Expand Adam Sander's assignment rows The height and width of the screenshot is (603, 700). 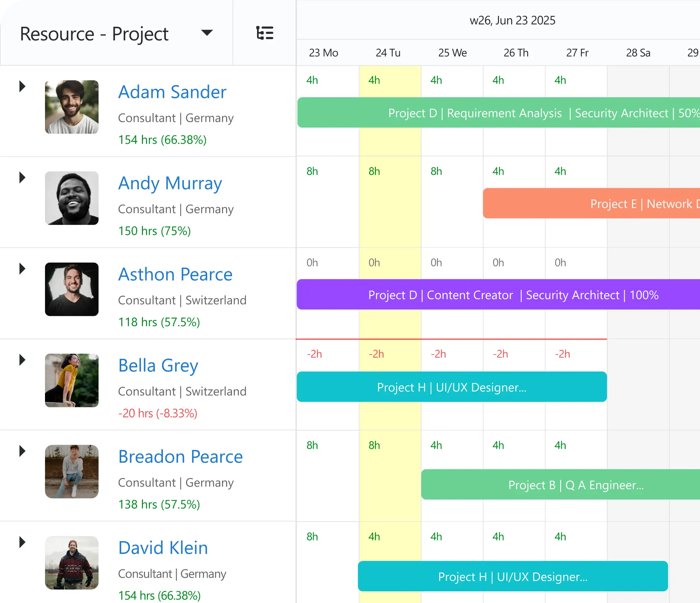click(x=22, y=86)
